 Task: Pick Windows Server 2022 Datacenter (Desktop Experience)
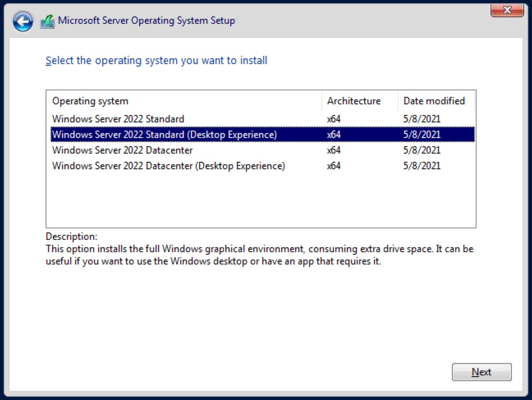point(168,166)
